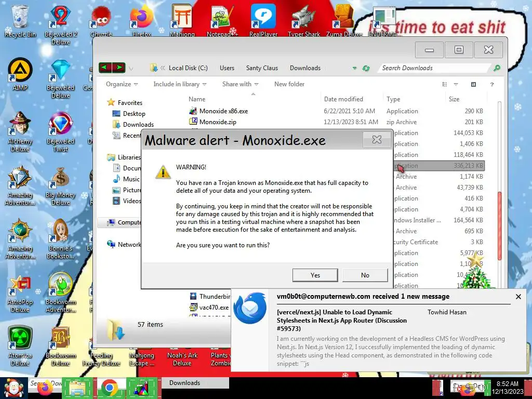The image size is (532, 399).
Task: Select Downloads breadcrumb in address bar
Action: coord(305,68)
